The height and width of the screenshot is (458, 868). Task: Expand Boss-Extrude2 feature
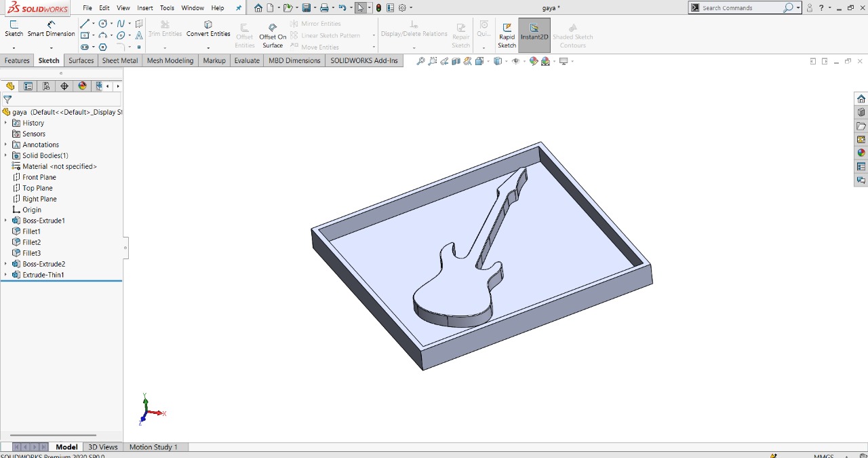click(5, 264)
